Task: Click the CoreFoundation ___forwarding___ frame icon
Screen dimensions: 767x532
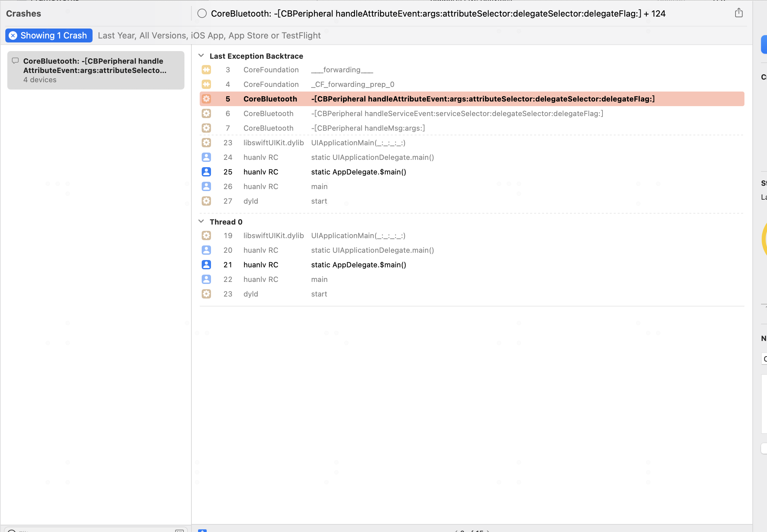Action: coord(206,70)
